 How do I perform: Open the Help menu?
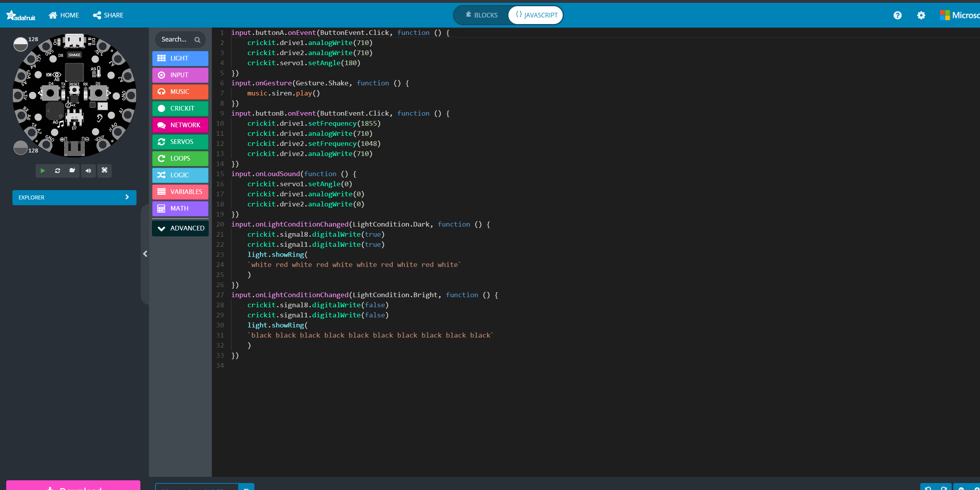[897, 15]
